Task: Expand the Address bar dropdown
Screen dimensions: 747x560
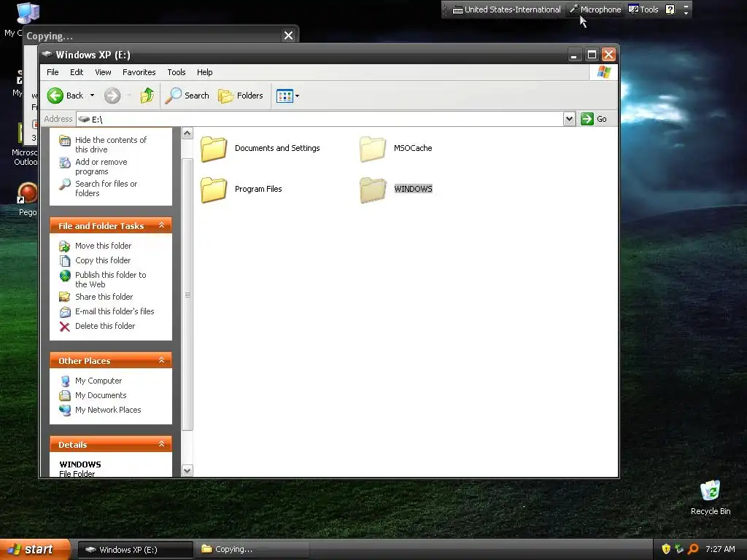Action: pyautogui.click(x=569, y=119)
